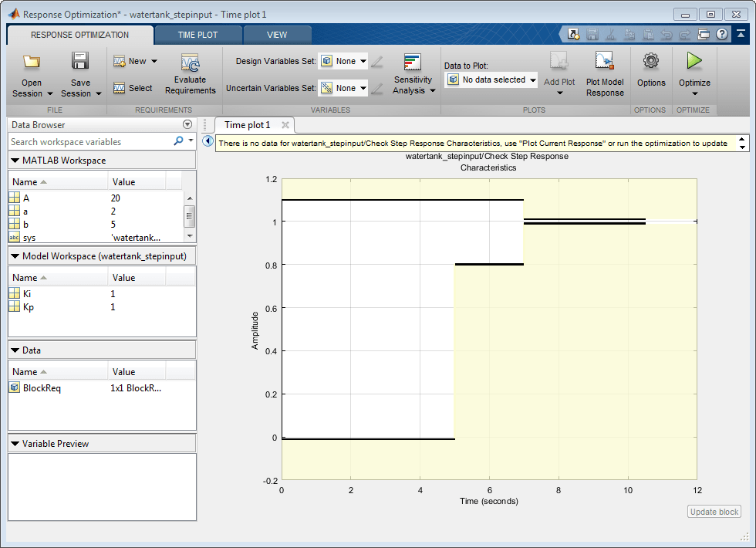Open the help question mark icon
The image size is (756, 548).
click(722, 34)
